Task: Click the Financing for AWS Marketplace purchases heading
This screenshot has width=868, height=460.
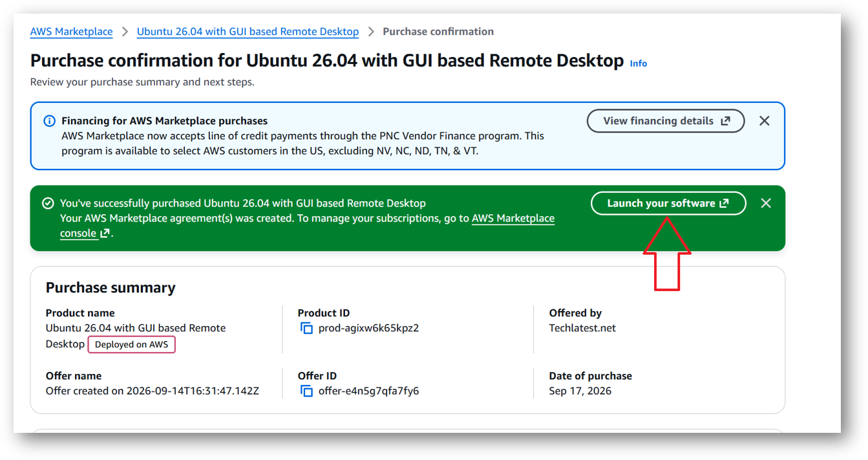Action: 164,121
